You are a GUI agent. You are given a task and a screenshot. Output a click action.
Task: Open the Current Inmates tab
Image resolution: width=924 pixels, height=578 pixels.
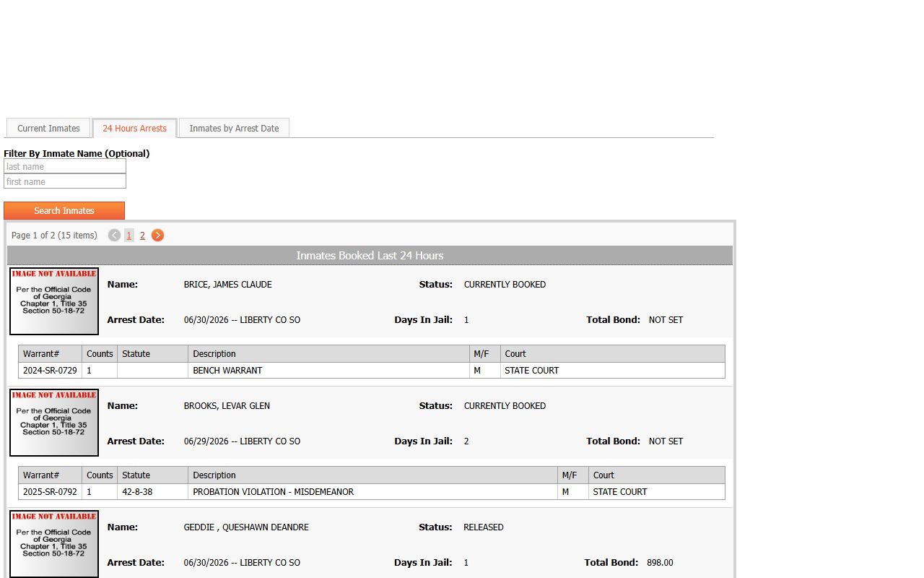(x=48, y=128)
